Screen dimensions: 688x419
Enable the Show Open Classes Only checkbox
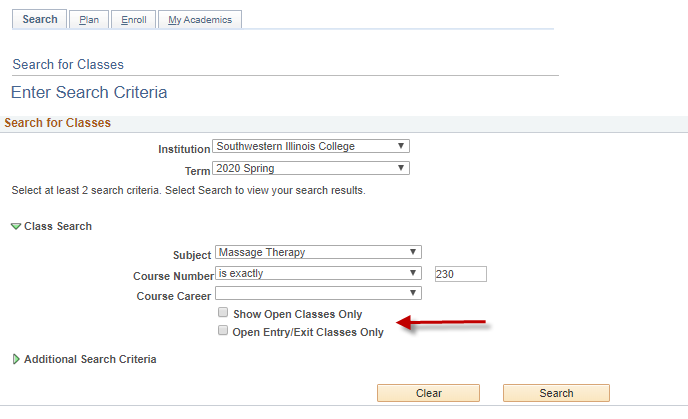pos(223,313)
